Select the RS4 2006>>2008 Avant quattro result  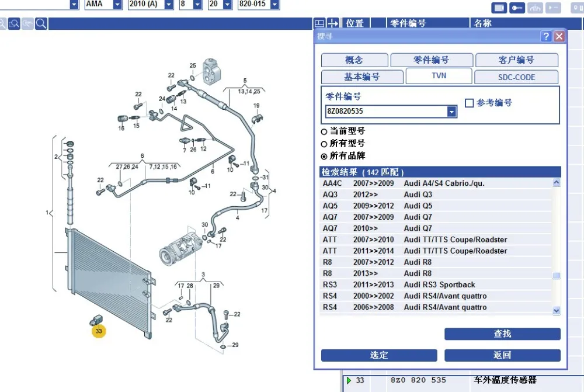click(x=436, y=307)
